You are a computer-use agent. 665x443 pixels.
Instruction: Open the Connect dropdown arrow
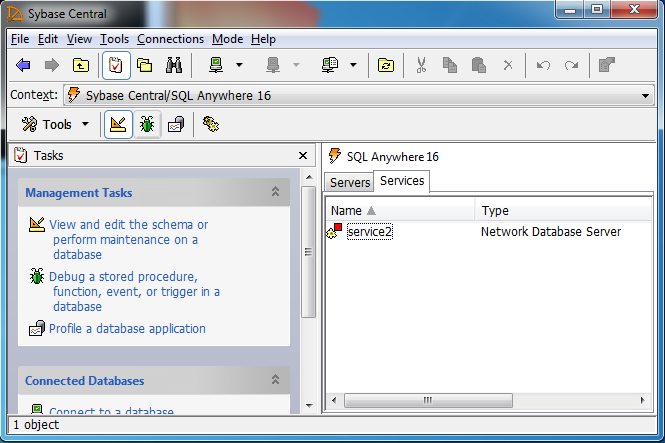pyautogui.click(x=239, y=65)
